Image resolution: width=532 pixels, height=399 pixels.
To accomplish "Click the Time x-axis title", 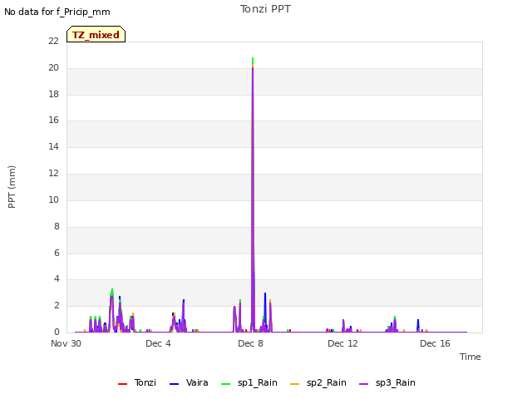I will 470,357.
